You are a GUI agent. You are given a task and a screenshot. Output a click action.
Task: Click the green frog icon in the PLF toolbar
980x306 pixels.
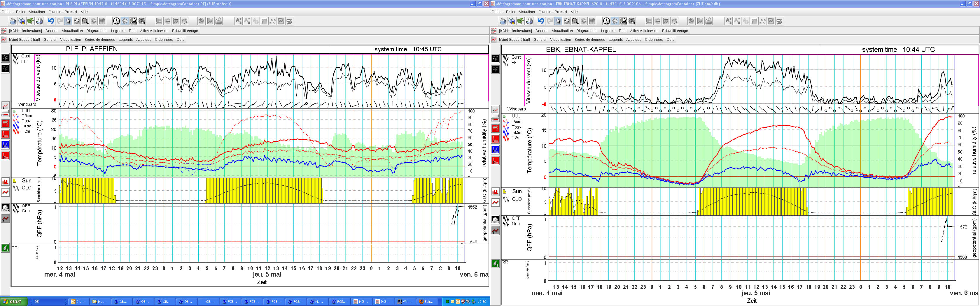click(x=30, y=21)
